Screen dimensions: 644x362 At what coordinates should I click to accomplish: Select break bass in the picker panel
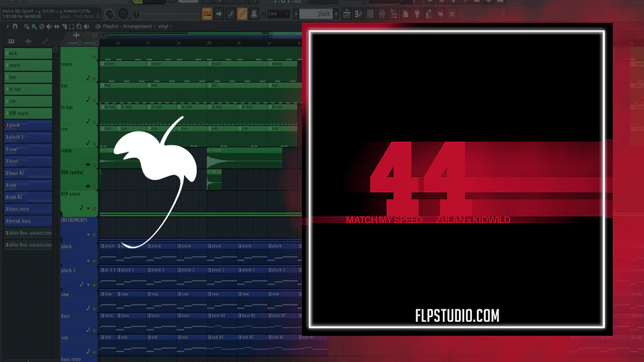(x=28, y=221)
